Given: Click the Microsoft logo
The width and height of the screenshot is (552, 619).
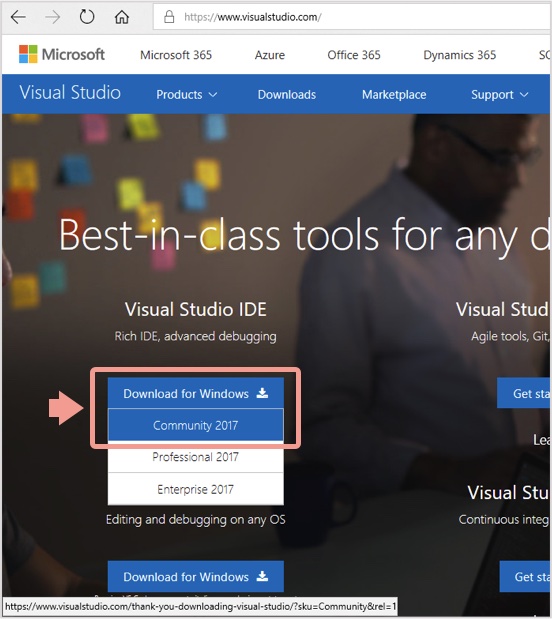Looking at the screenshot, I should (x=62, y=54).
